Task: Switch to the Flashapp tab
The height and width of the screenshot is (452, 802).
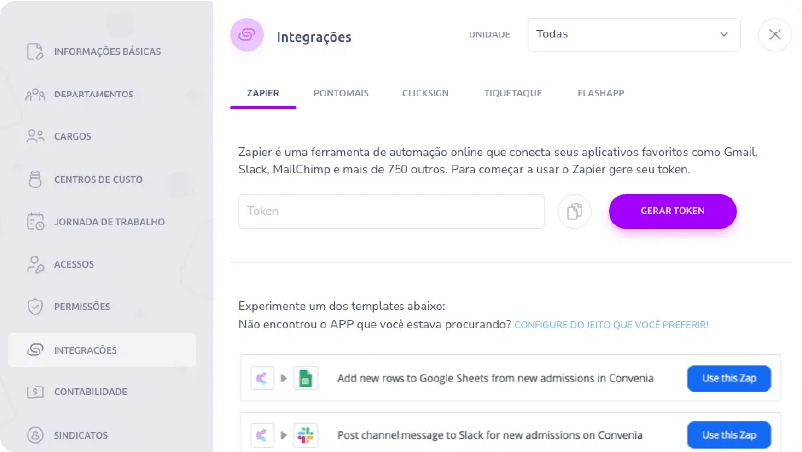Action: 600,94
